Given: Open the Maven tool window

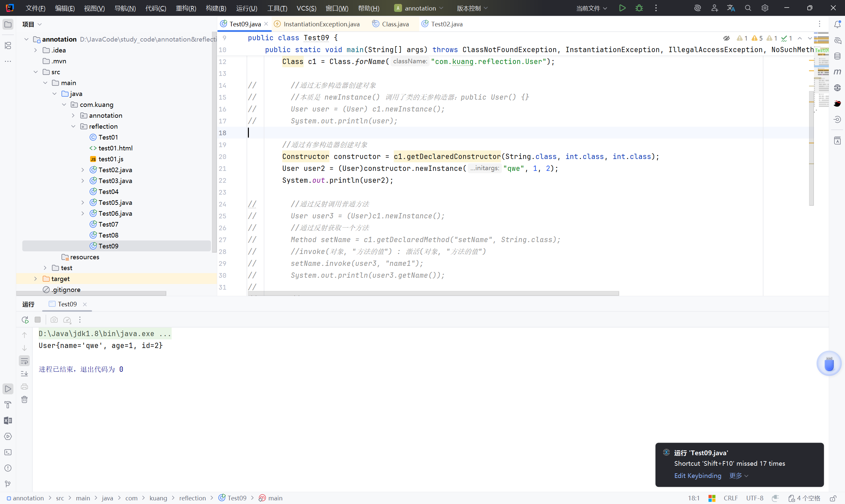Looking at the screenshot, I should tap(837, 72).
